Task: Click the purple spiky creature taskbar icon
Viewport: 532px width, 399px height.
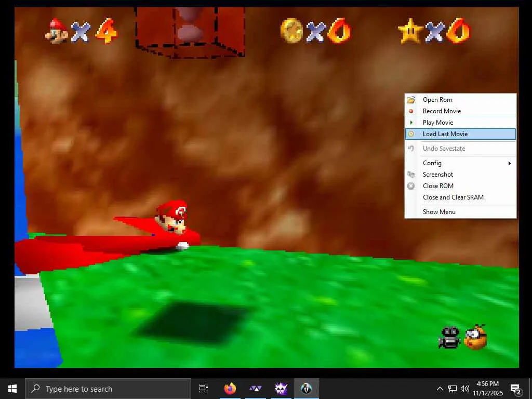Action: (x=281, y=389)
